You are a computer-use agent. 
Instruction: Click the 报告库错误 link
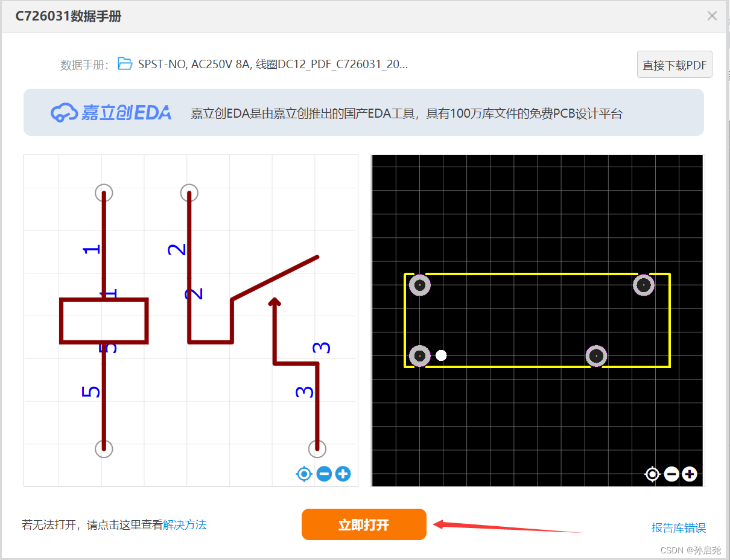[679, 528]
